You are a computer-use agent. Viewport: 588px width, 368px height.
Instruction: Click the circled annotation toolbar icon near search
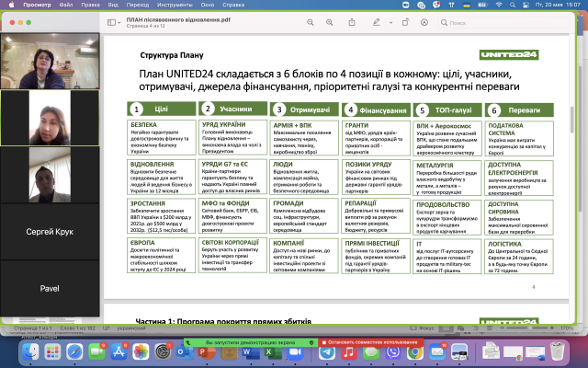pyautogui.click(x=424, y=22)
